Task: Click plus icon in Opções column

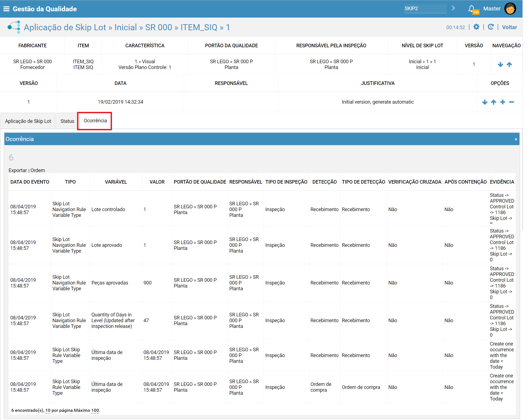Action: pyautogui.click(x=503, y=102)
